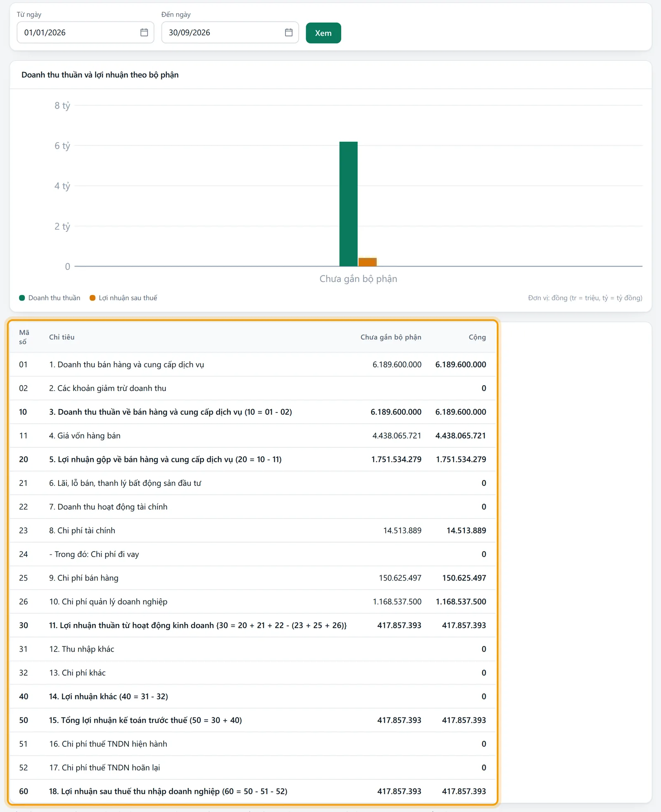This screenshot has height=812, width=661.
Task: Select orange legend dot for Lợi nhuận
Action: click(x=93, y=298)
